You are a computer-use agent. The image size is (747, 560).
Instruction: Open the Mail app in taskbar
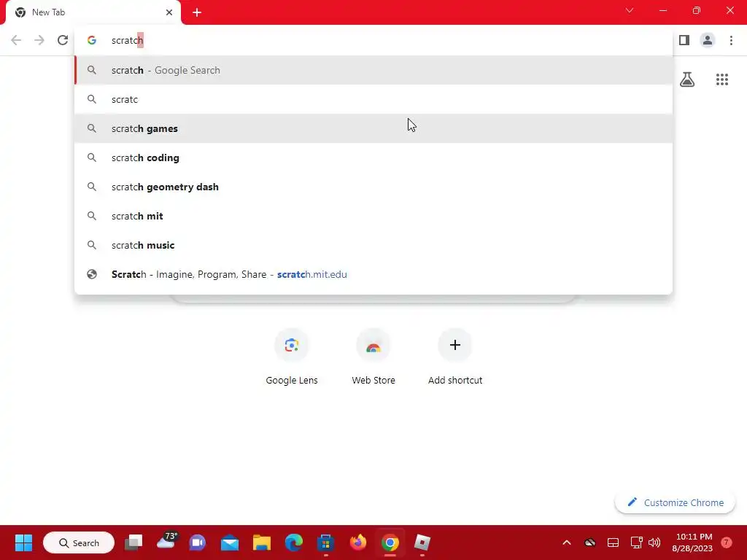[x=230, y=542]
